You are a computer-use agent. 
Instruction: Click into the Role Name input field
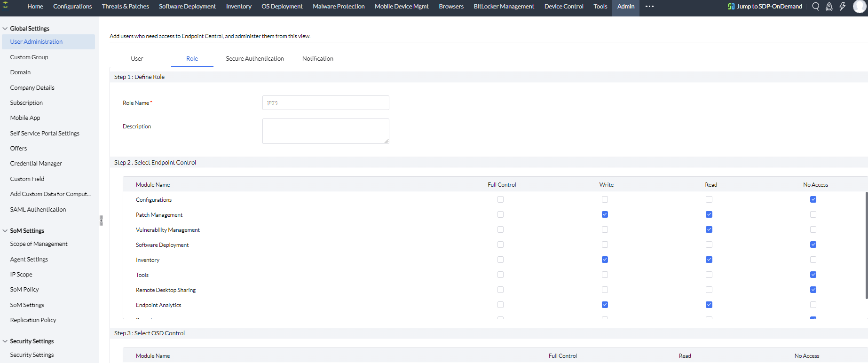(325, 103)
